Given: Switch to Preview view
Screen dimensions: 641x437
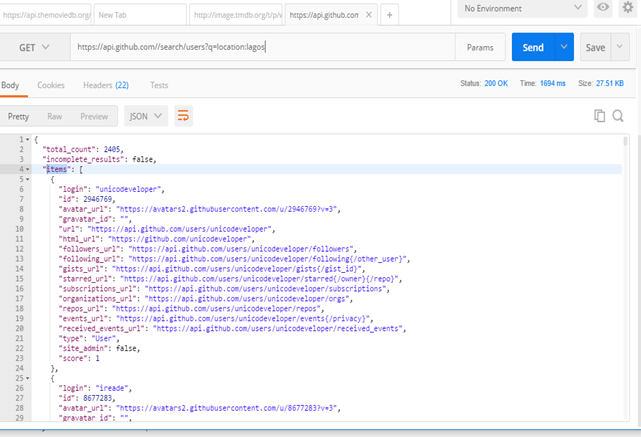Looking at the screenshot, I should pos(94,117).
